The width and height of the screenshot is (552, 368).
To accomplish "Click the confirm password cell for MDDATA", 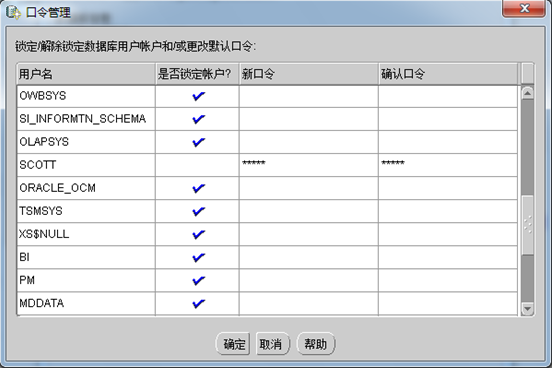I will [x=448, y=303].
